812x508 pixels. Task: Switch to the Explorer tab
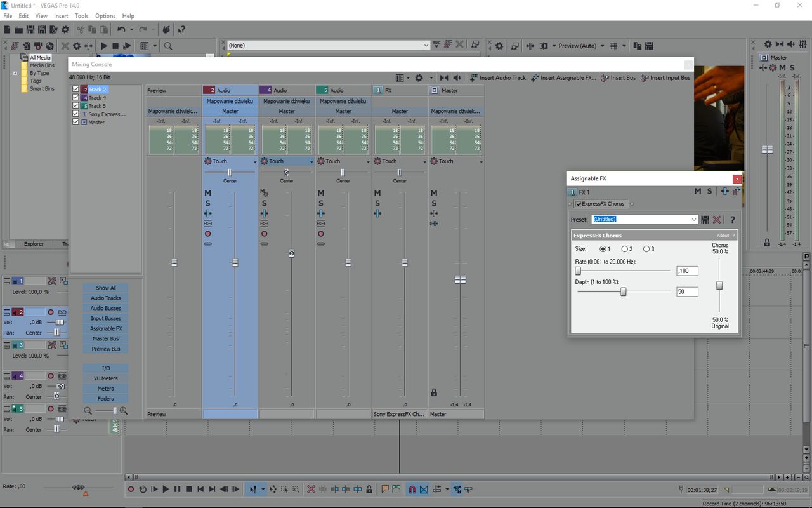click(x=34, y=244)
